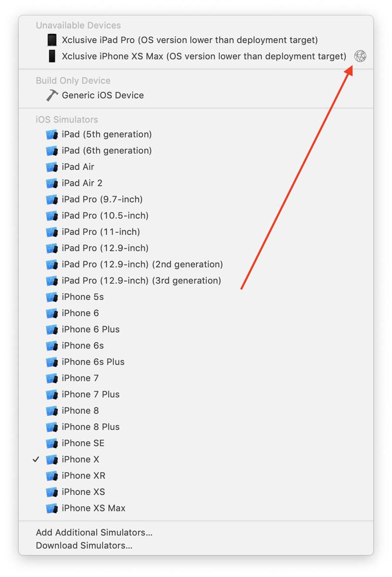This screenshot has height=577, width=392.
Task: Select Generic iOS Device build target
Action: click(102, 95)
